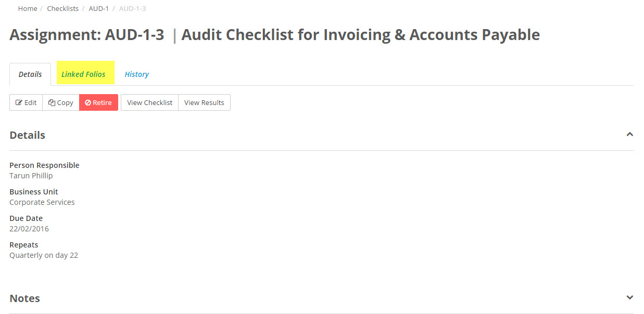This screenshot has width=644, height=314.
Task: Select the Details tab
Action: click(x=30, y=74)
